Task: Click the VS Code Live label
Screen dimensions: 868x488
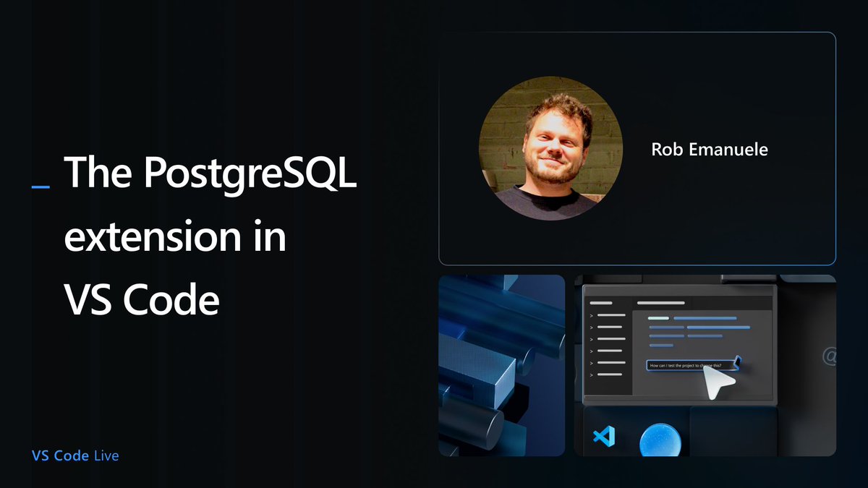Action: click(75, 455)
